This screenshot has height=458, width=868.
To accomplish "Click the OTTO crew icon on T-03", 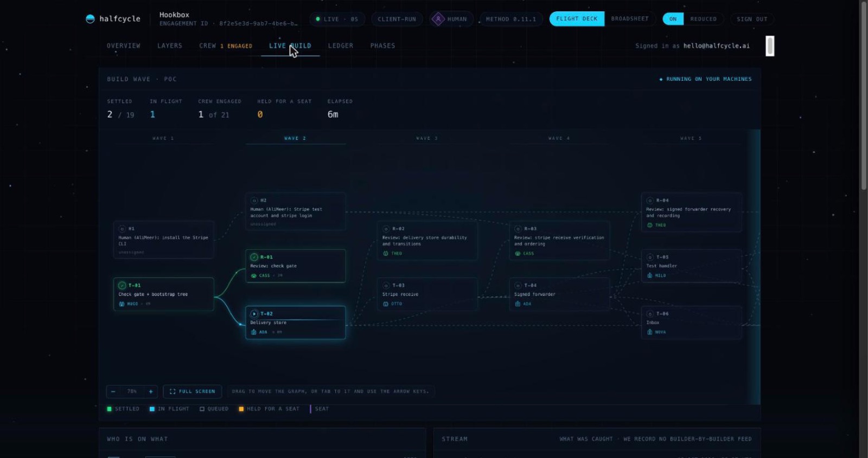I will (386, 304).
